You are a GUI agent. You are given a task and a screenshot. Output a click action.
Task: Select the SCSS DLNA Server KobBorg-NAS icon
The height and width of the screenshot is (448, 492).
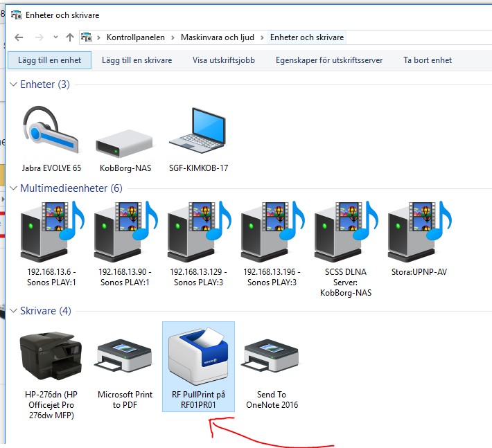(x=346, y=231)
